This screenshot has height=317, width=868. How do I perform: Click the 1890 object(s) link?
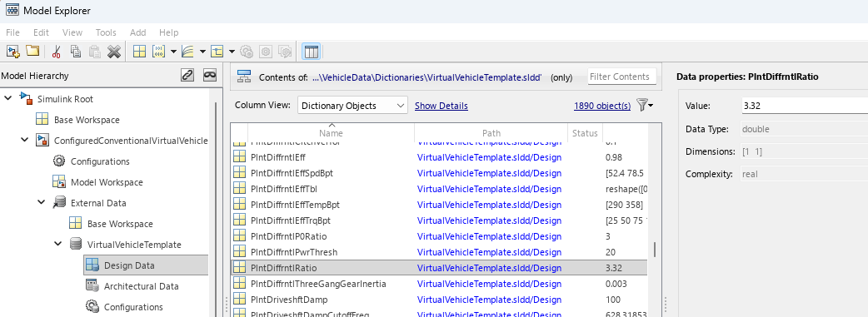click(602, 106)
